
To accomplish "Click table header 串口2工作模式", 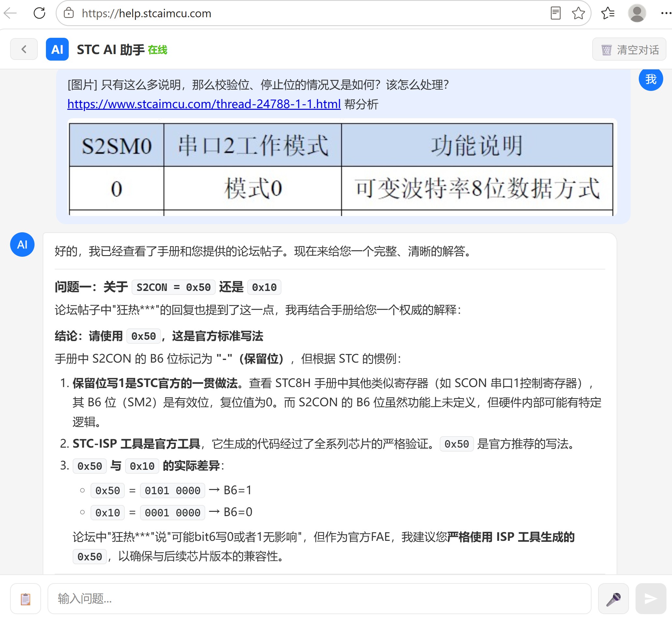I will point(253,145).
